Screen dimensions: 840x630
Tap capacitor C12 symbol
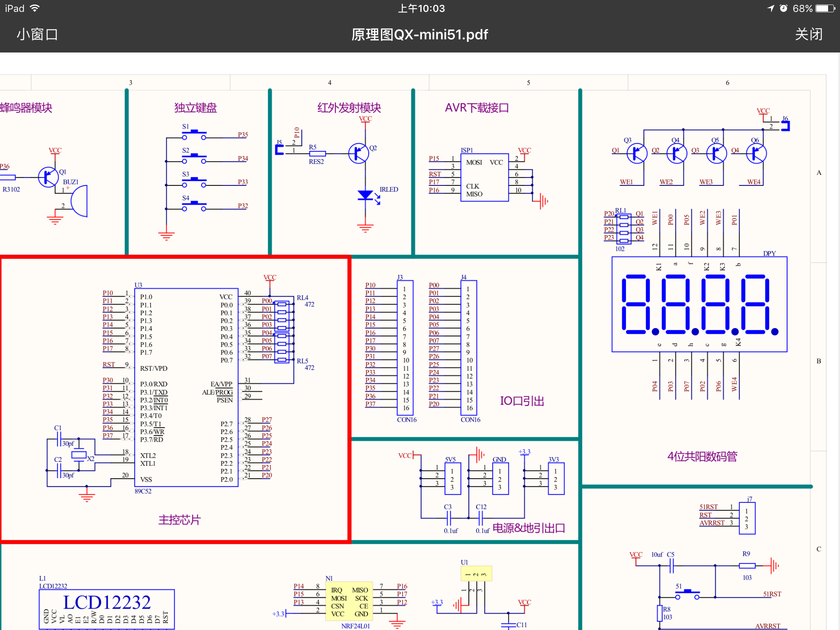[x=481, y=518]
